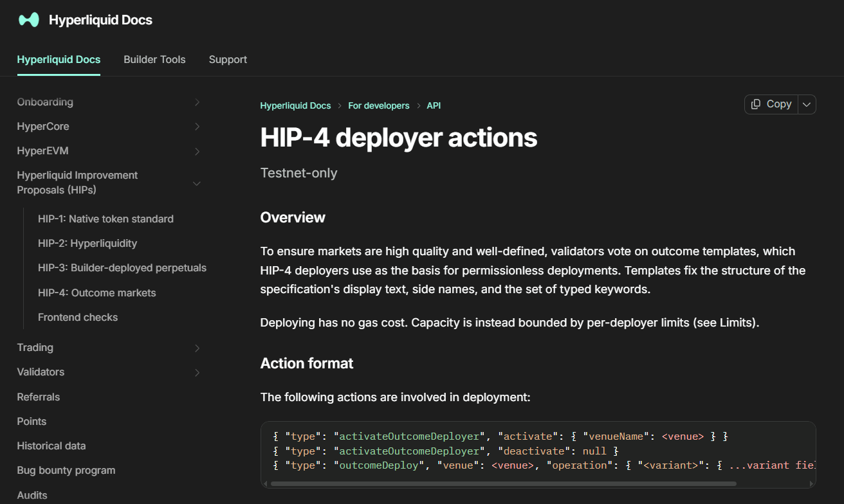Image resolution: width=844 pixels, height=504 pixels.
Task: Open the Trading sidebar item
Action: (35, 347)
